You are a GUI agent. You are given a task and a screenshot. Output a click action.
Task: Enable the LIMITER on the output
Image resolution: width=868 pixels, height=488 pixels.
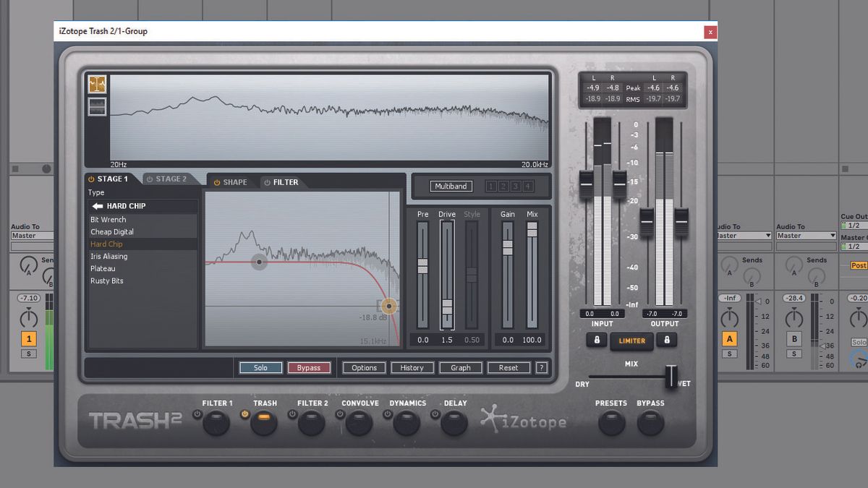click(631, 341)
